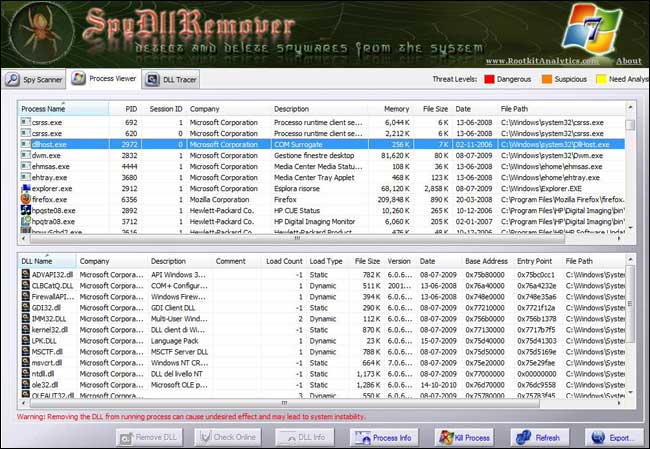Click the LPK.DLL file icon
This screenshot has height=449, width=650.
click(26, 340)
